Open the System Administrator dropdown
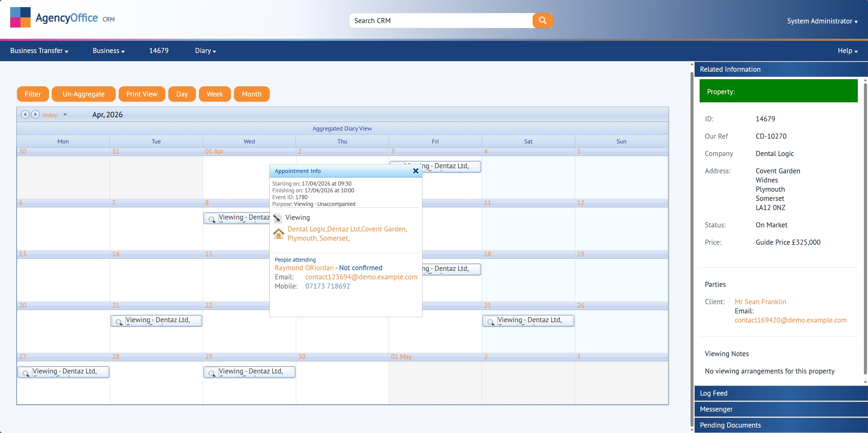This screenshot has width=868, height=433. [x=822, y=21]
